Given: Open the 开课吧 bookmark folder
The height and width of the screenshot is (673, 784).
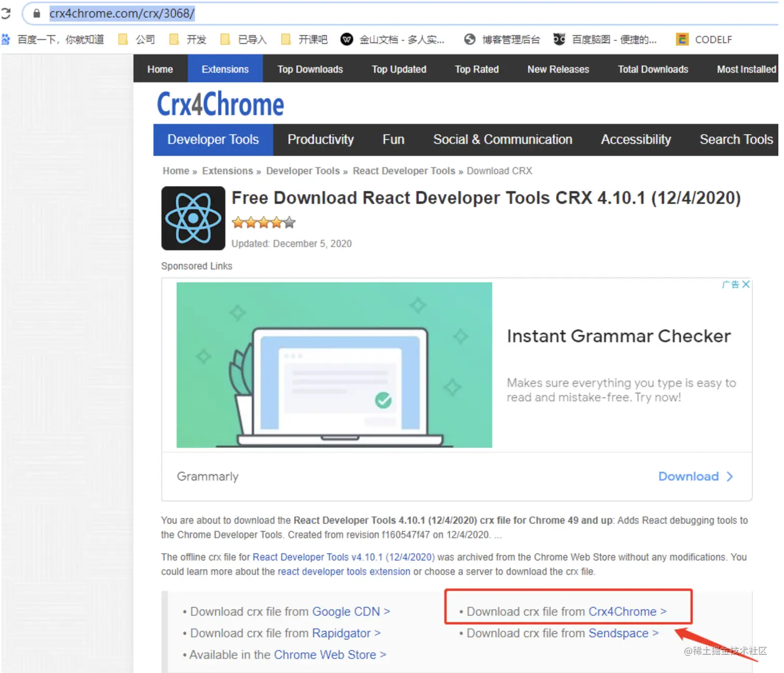Looking at the screenshot, I should click(304, 39).
